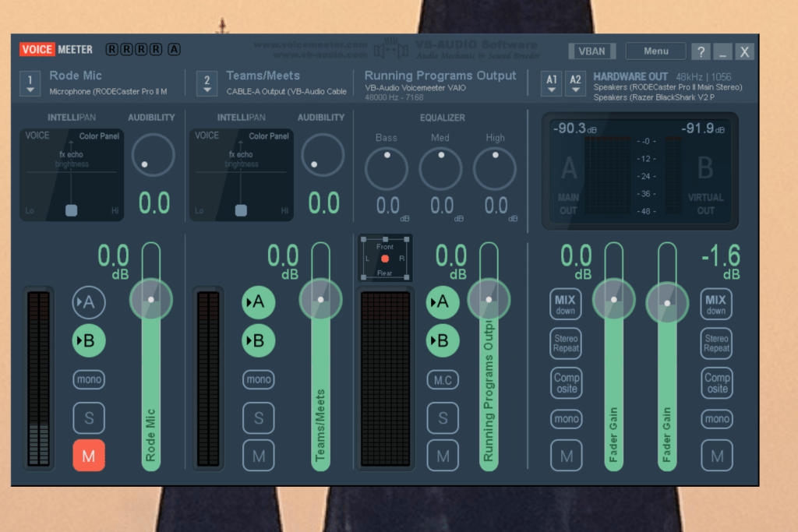Click the HARDWARE OUT label
This screenshot has height=532, width=798.
pyautogui.click(x=630, y=77)
